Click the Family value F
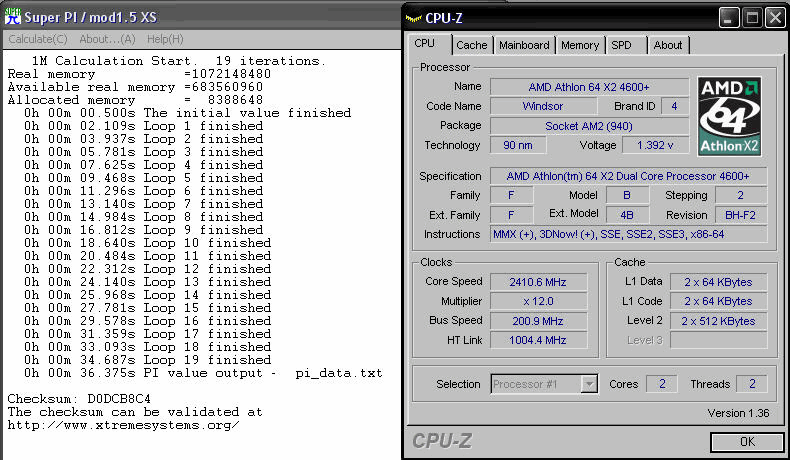790x460 pixels. pyautogui.click(x=511, y=195)
